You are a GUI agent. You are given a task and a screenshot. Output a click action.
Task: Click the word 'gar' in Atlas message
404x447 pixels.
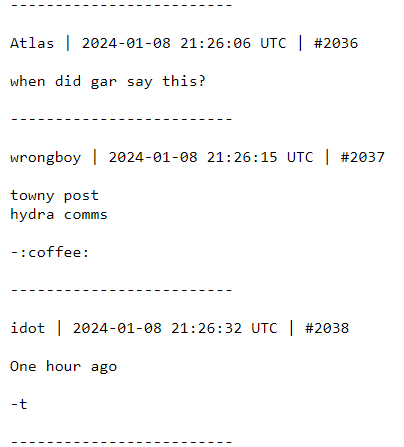click(x=104, y=82)
